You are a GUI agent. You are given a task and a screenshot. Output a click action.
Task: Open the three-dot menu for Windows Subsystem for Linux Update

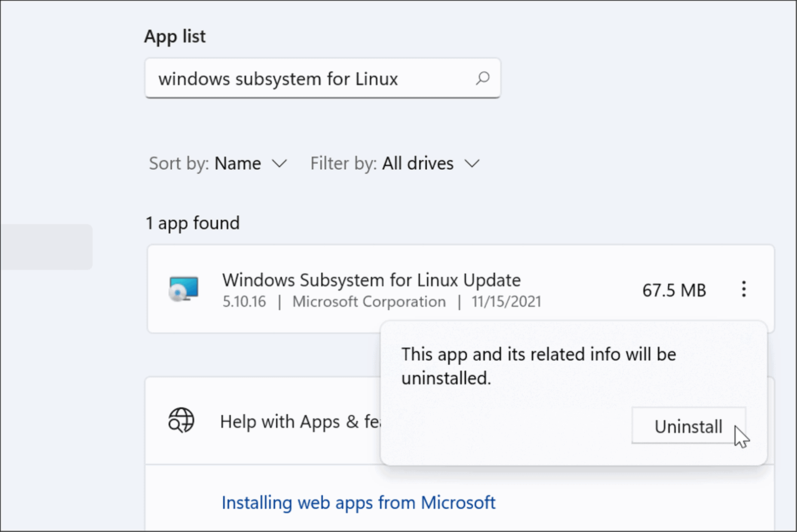tap(744, 289)
